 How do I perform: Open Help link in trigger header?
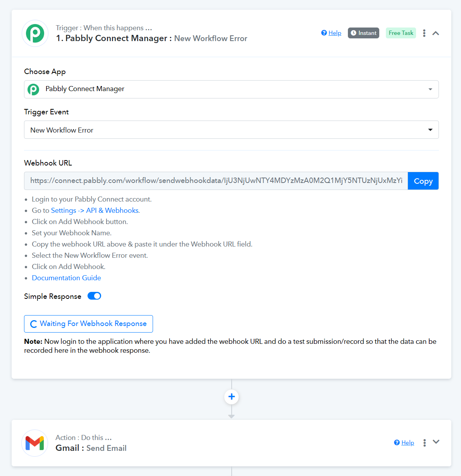[x=335, y=33]
